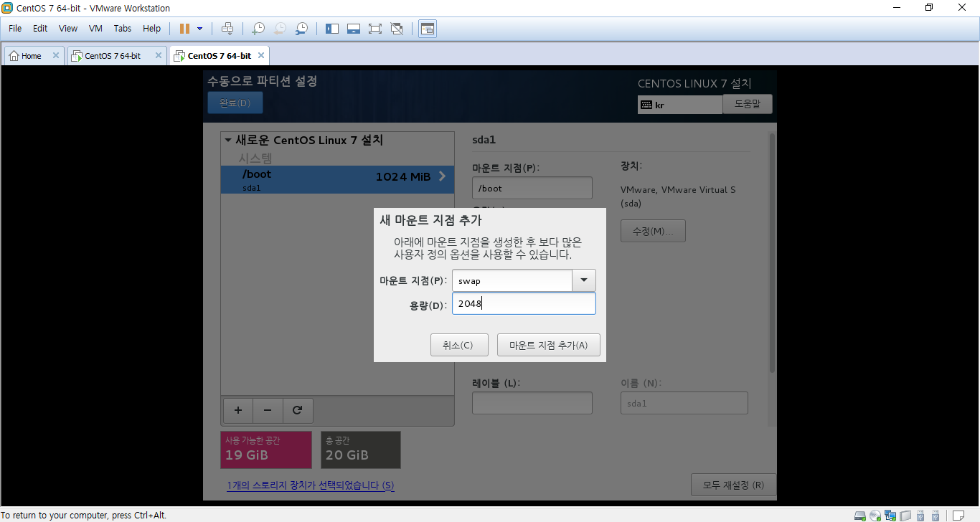The height and width of the screenshot is (522, 980).
Task: Click Send Ctrl+Alt+Del toolbar icon
Action: [x=227, y=29]
